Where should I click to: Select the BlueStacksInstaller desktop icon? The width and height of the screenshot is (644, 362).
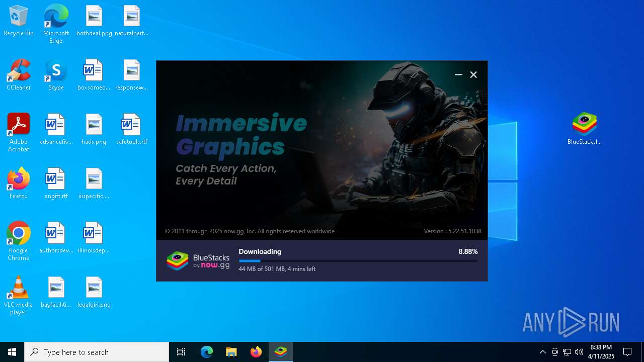pos(585,128)
